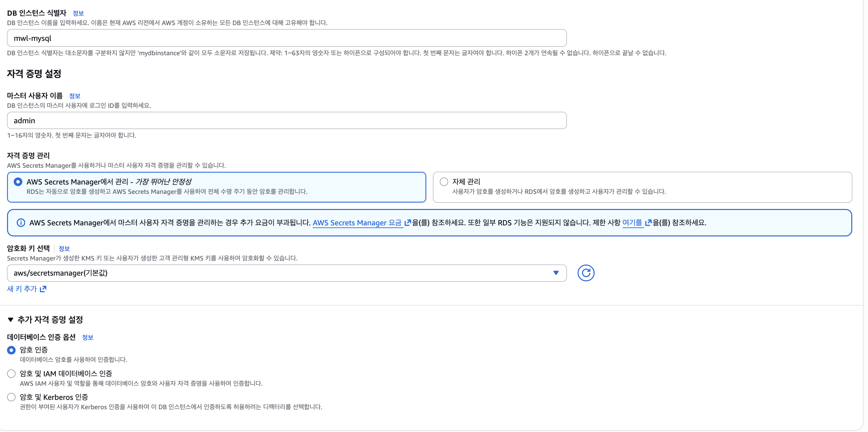Click the info circle icon in alert
The image size is (868, 432).
pyautogui.click(x=21, y=223)
